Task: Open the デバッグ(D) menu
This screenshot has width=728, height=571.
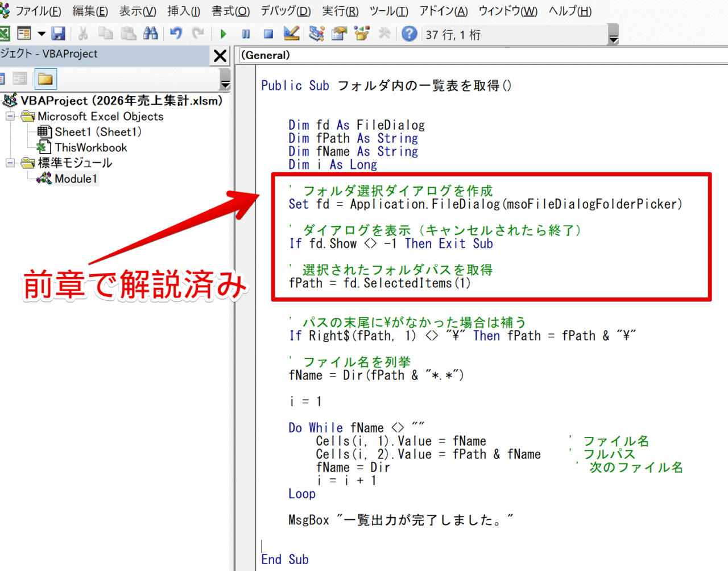Action: 286,11
